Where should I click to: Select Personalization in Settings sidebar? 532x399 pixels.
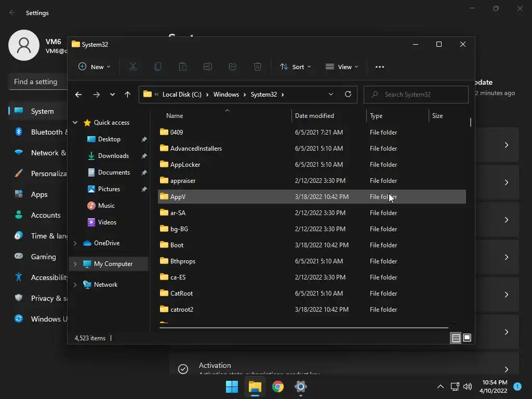[x=38, y=174]
